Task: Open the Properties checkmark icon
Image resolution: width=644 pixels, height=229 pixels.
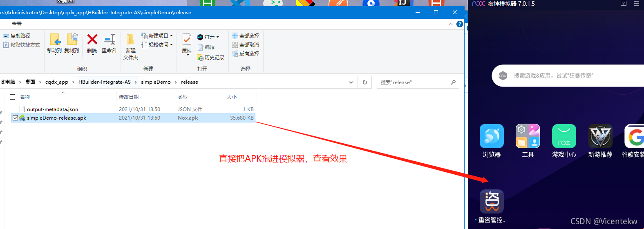Action: 187,40
